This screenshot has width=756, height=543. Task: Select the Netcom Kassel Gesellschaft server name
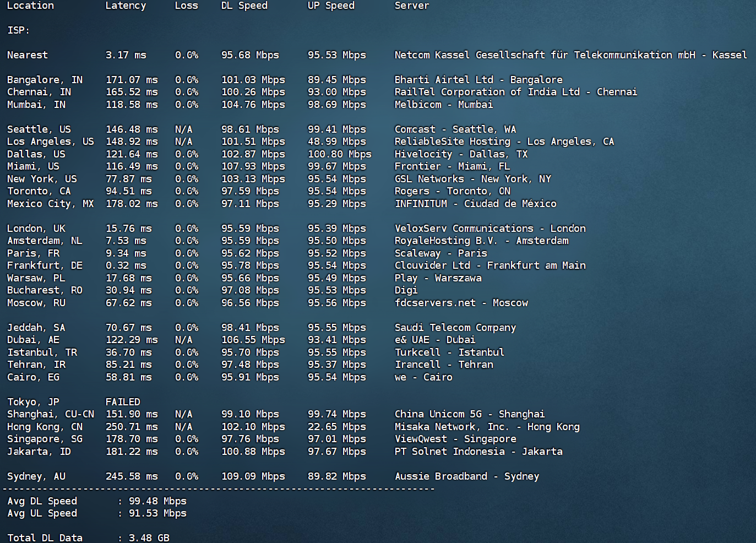571,55
